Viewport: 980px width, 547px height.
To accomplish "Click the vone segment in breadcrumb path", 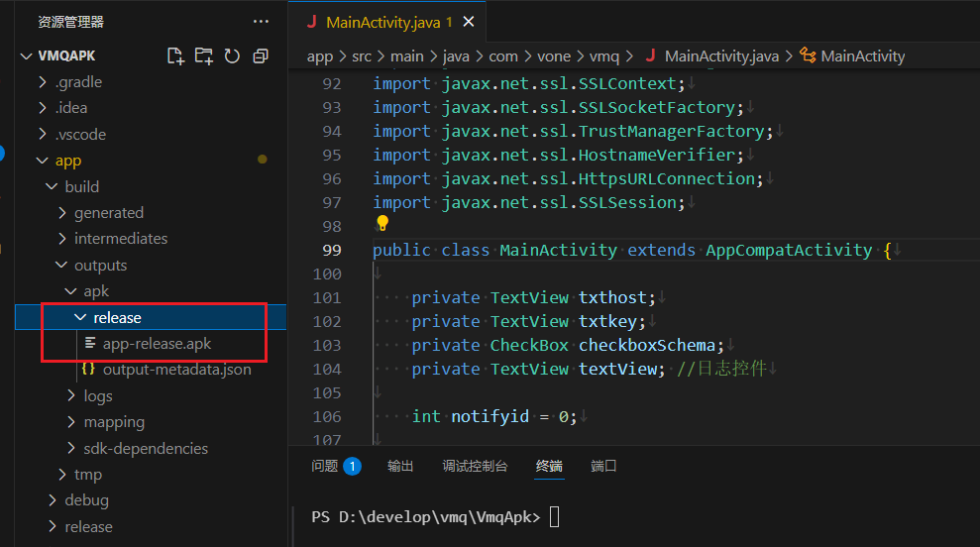I will pos(553,56).
